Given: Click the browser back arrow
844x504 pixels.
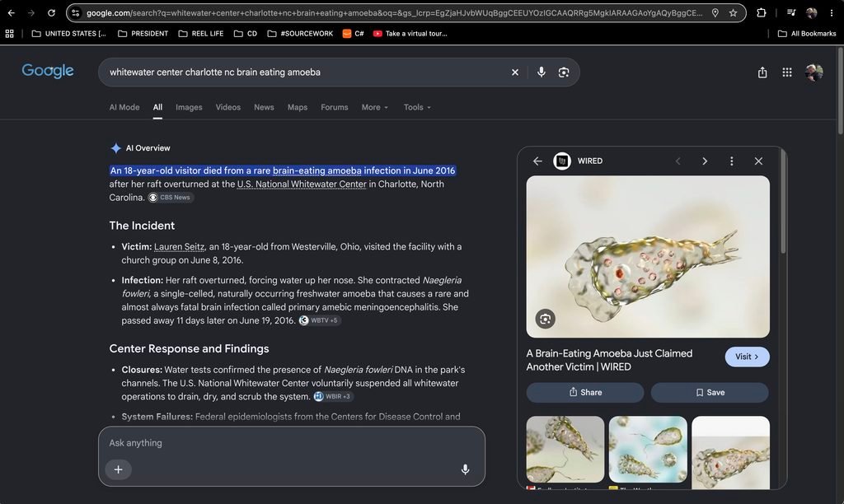Looking at the screenshot, I should tap(12, 13).
